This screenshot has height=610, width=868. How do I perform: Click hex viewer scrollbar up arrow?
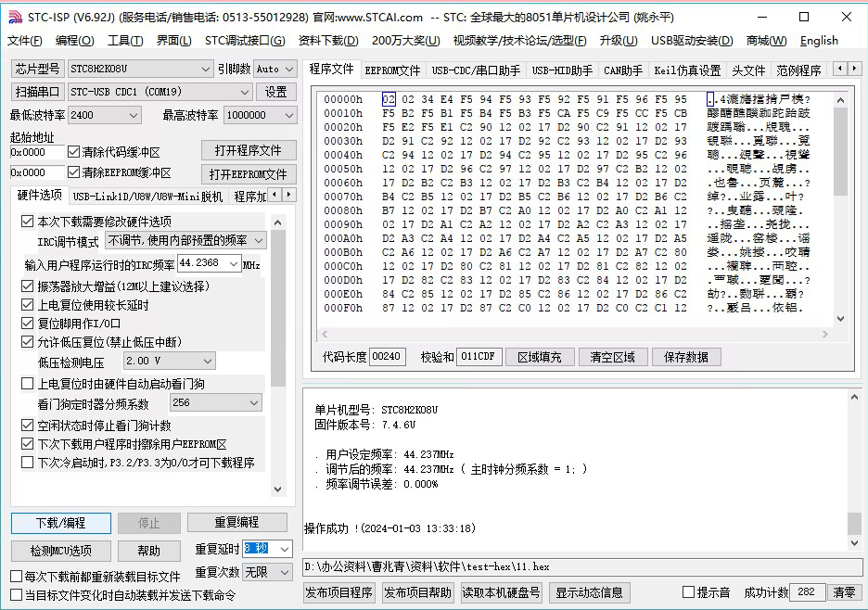click(840, 100)
